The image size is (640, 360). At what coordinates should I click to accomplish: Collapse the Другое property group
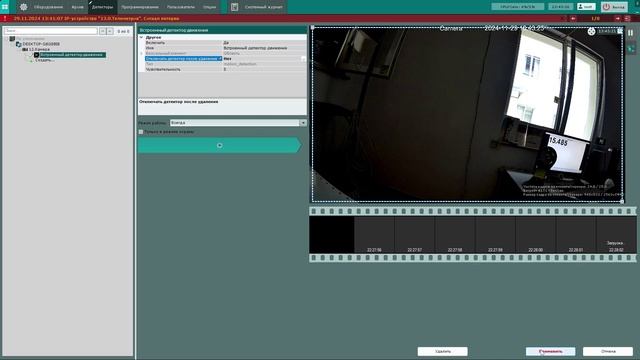(x=142, y=37)
